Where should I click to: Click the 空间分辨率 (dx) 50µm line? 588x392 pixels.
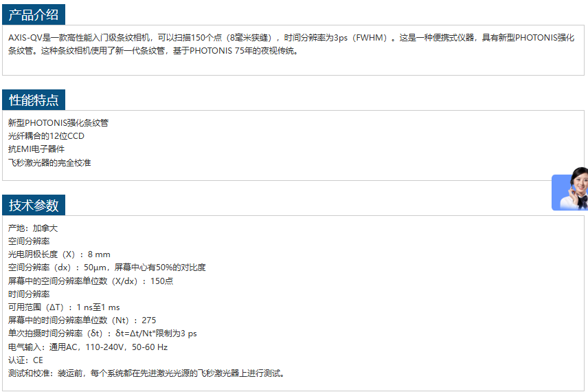point(106,268)
